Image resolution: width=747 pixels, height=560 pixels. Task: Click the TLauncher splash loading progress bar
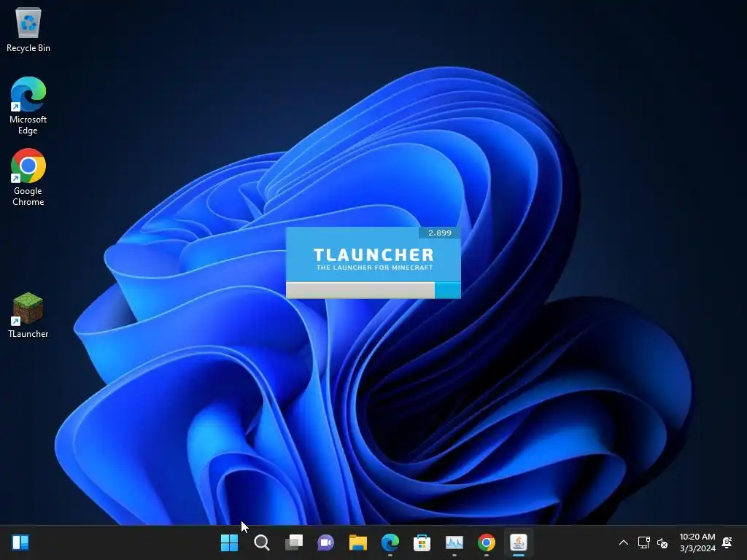(373, 290)
